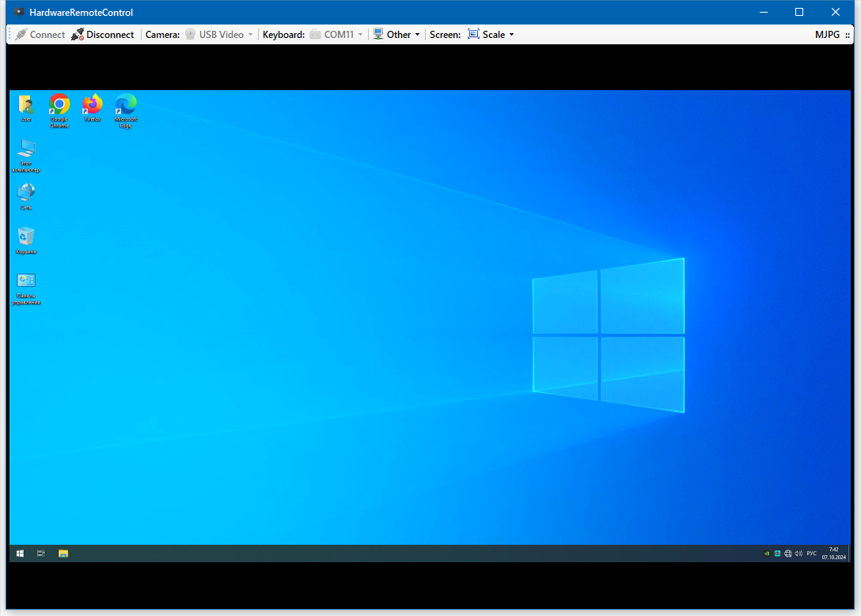
Task: Click the Disconnect button
Action: (x=103, y=35)
